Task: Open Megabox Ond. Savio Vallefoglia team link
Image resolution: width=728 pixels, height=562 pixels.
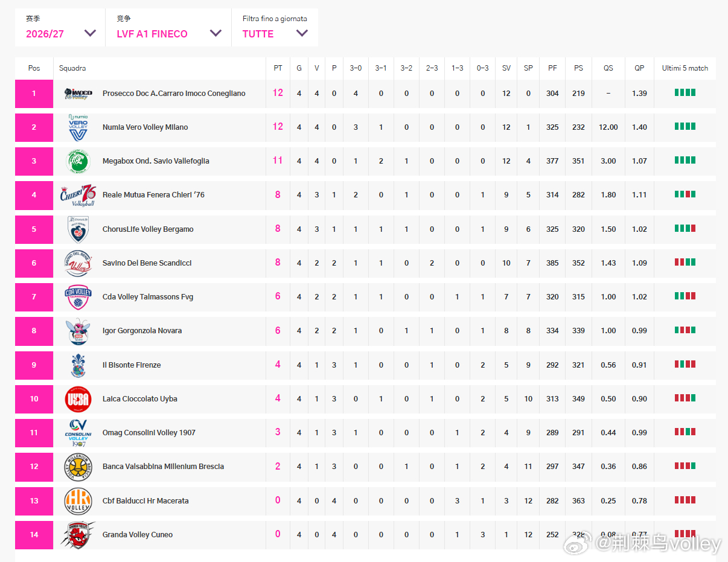Action: click(156, 161)
